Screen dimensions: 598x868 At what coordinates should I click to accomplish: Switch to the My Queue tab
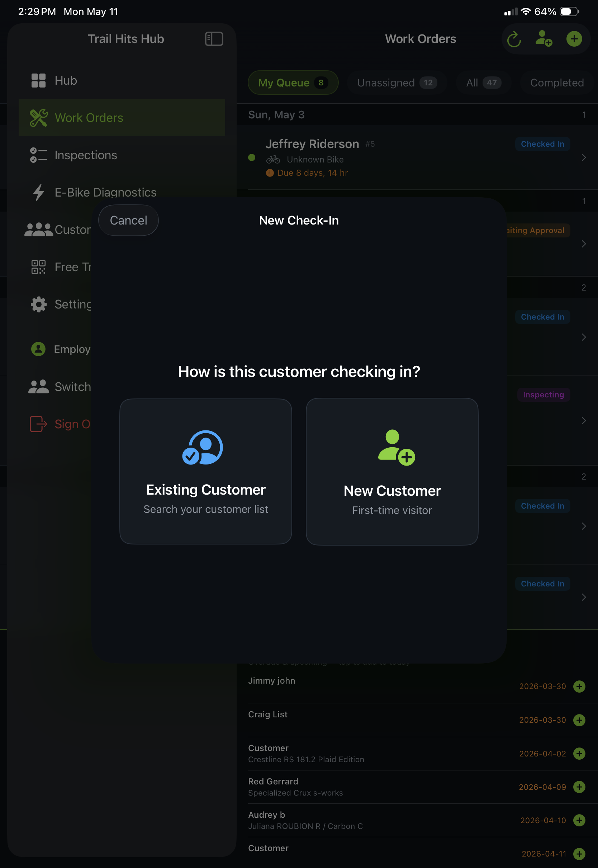coord(293,82)
